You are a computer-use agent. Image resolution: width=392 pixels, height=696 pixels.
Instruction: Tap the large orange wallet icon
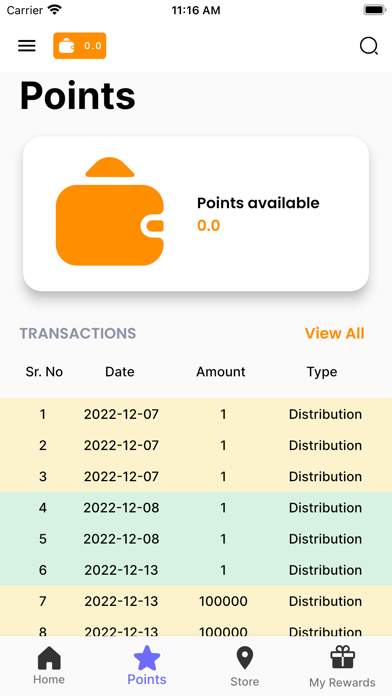(110, 211)
